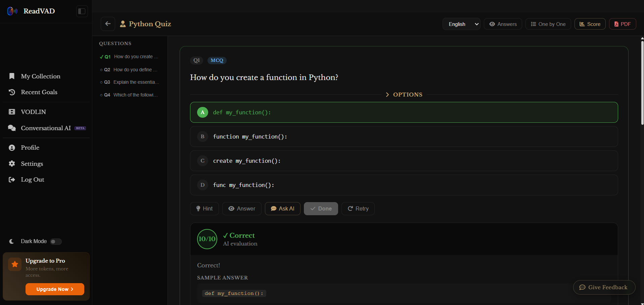Screen dimensions: 644x305
Task: Select question Q4 in the list
Action: [x=130, y=95]
